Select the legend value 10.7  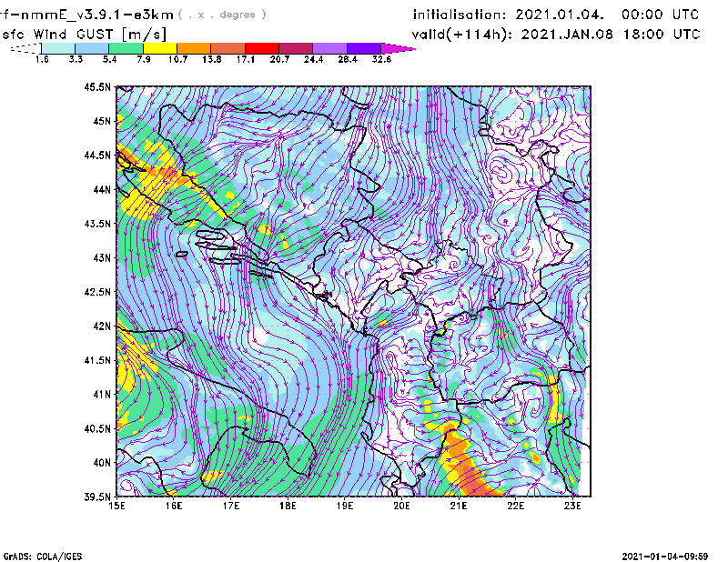pos(177,59)
